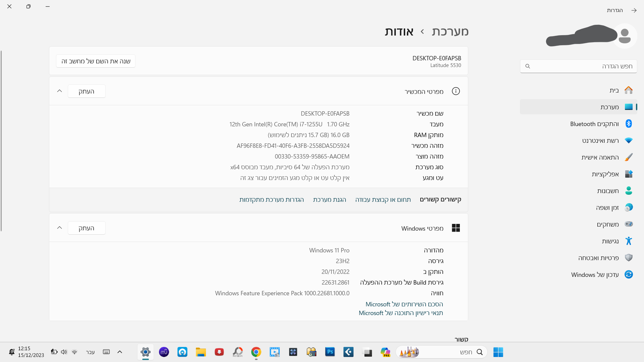Image resolution: width=644 pixels, height=362 pixels.
Task: Open Microsoft Services Agreement link
Action: (404, 304)
